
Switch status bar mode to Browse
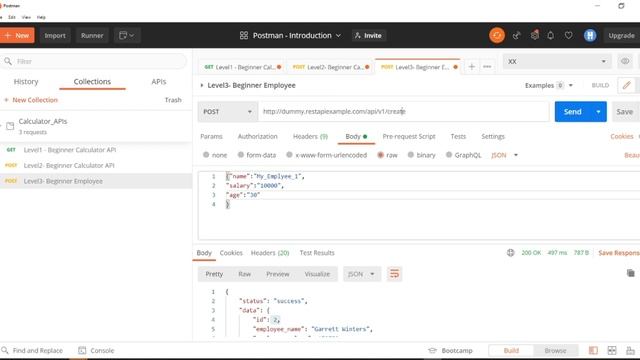(x=555, y=350)
